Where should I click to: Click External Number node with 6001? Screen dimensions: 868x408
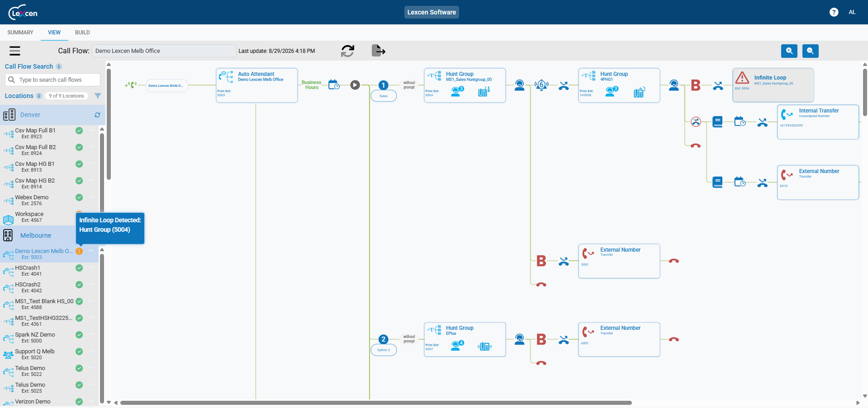pos(619,339)
